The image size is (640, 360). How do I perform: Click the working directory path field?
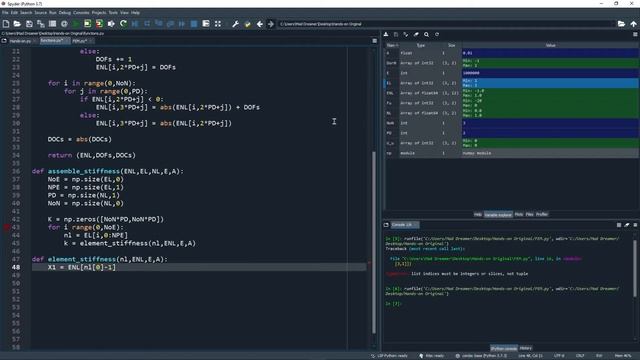(x=446, y=24)
